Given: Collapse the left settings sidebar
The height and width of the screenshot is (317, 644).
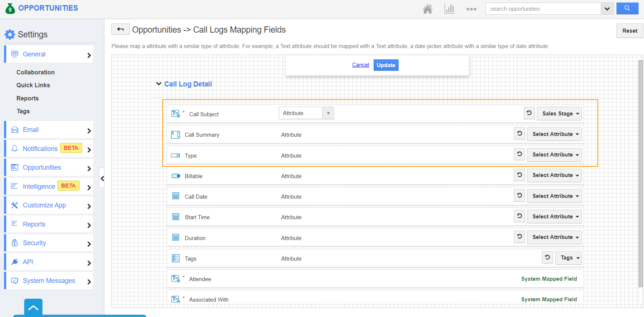Looking at the screenshot, I should (x=102, y=178).
